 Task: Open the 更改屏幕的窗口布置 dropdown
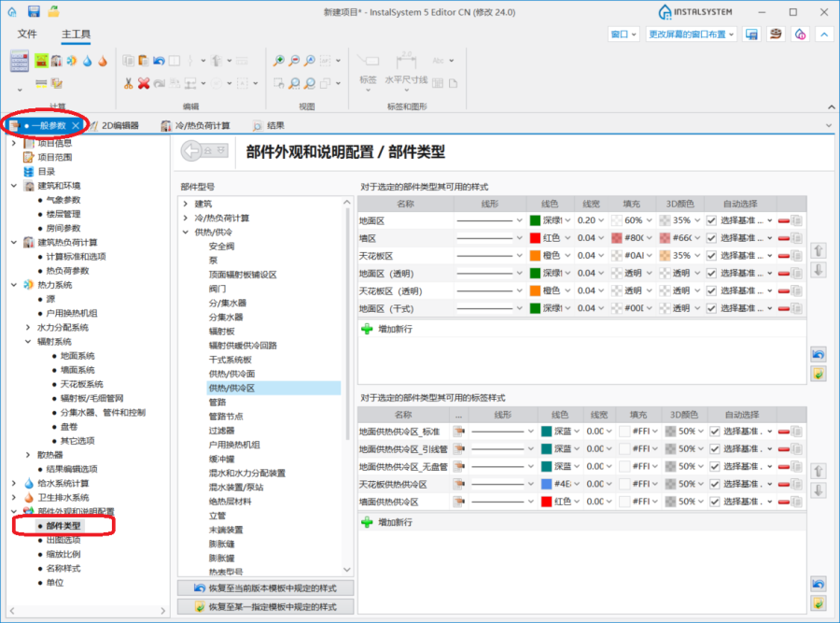(x=691, y=35)
